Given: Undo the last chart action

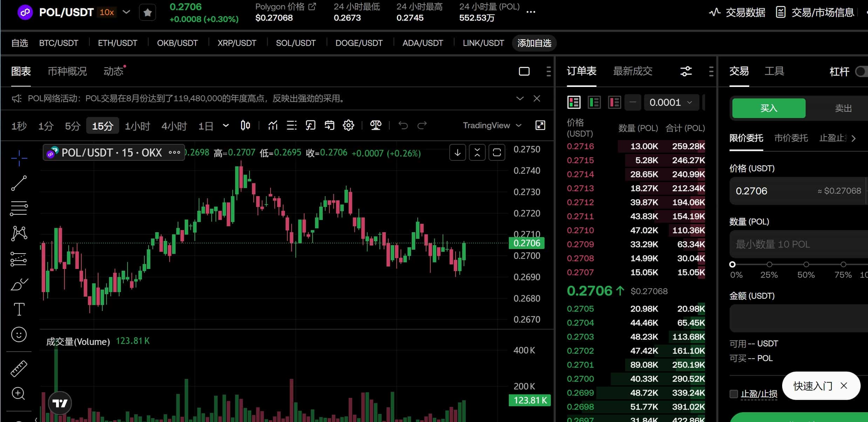Looking at the screenshot, I should [x=403, y=125].
